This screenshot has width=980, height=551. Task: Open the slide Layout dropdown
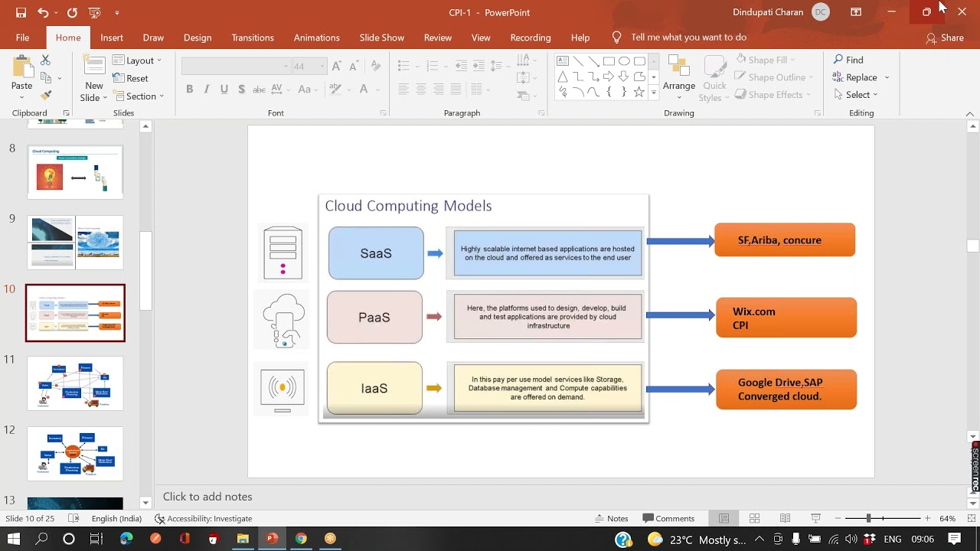point(137,60)
